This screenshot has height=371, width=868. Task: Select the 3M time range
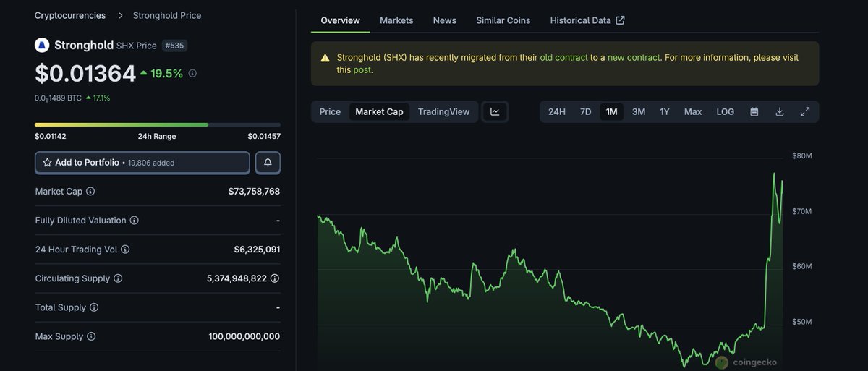click(639, 111)
